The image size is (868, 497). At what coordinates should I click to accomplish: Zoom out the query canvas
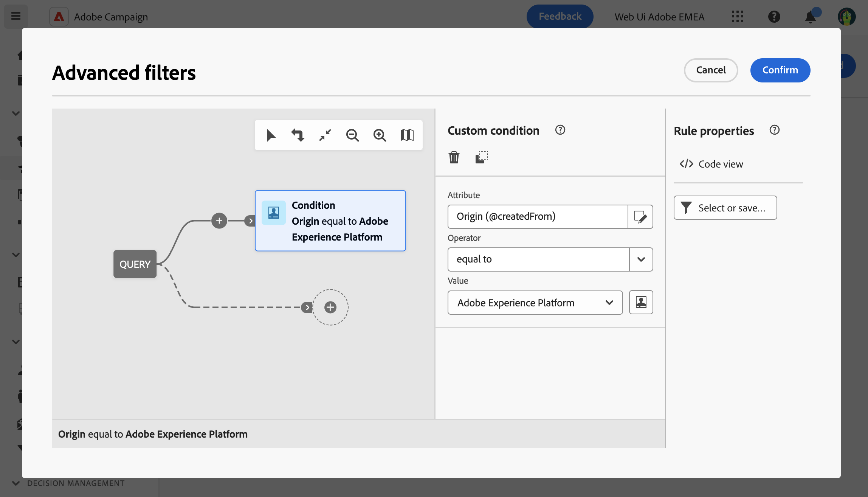click(x=352, y=135)
